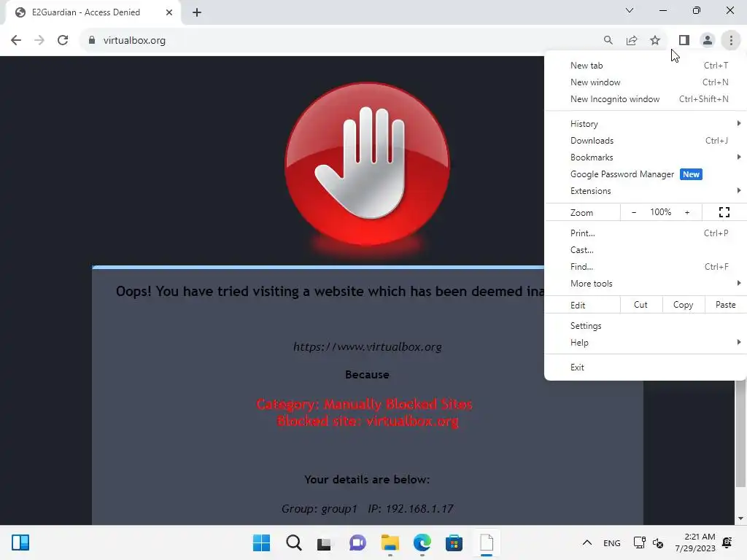Open the muted volume tray icon
747x560 pixels.
coord(658,542)
